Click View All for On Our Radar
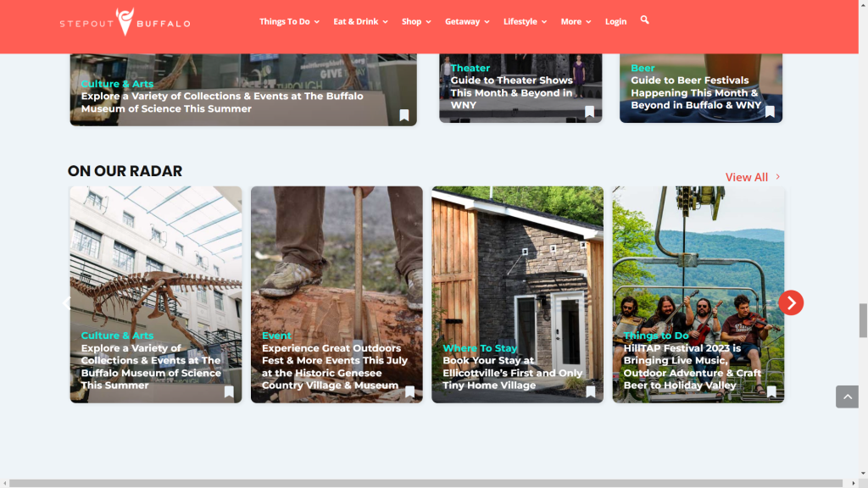The width and height of the screenshot is (868, 488). point(753,177)
